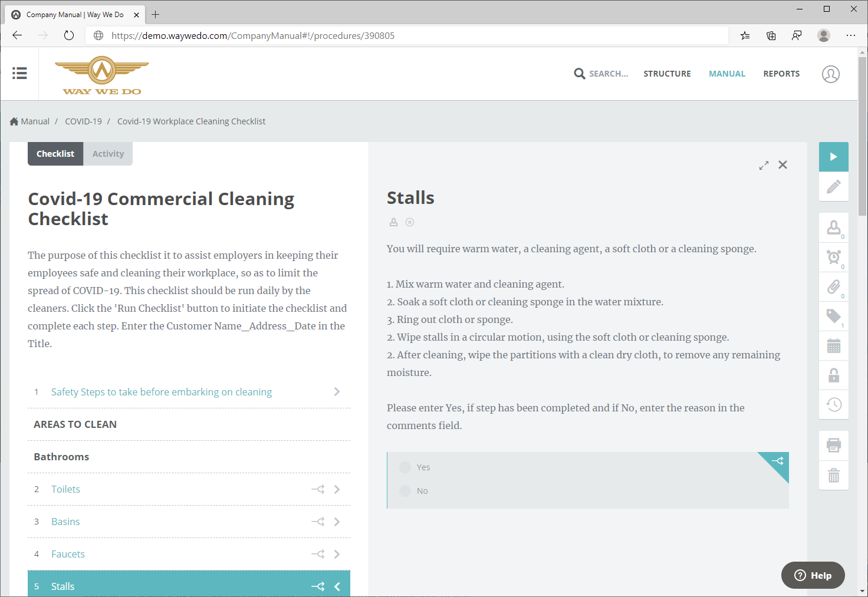Open the attachments paperclip panel

[833, 287]
